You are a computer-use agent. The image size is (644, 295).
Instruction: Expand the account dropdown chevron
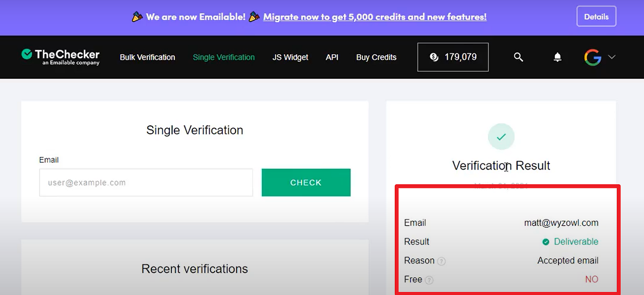[612, 57]
